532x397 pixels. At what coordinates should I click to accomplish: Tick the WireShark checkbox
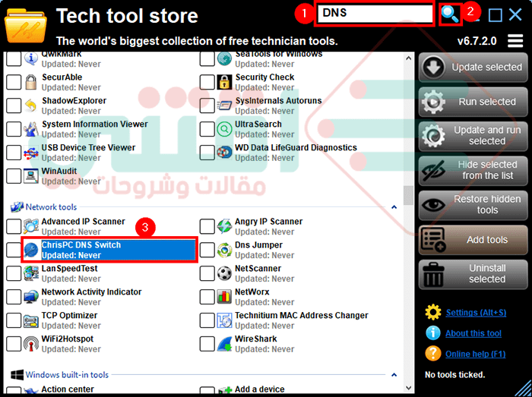point(207,344)
